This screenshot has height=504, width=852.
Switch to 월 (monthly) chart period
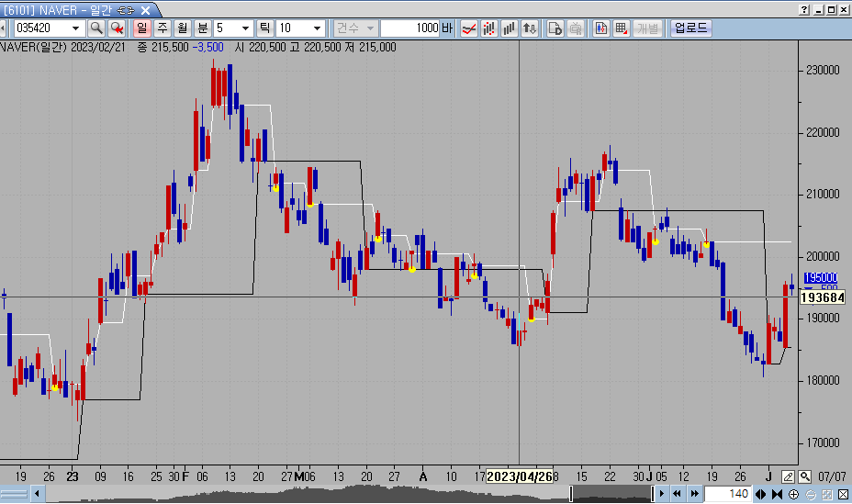coord(182,28)
